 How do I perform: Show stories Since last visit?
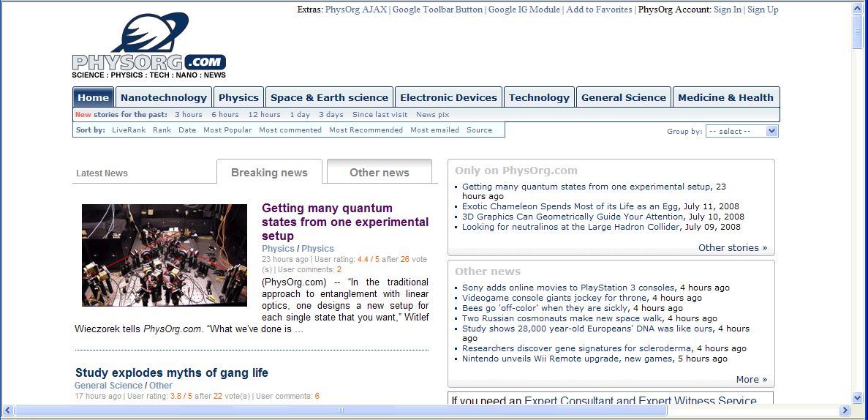point(380,115)
